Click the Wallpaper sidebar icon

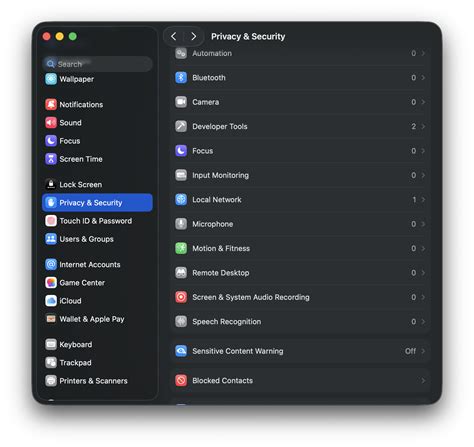click(x=51, y=79)
